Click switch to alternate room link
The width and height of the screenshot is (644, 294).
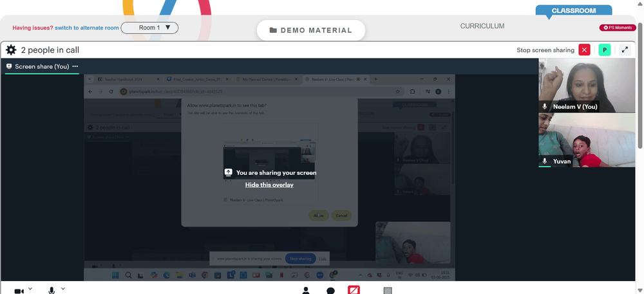(x=87, y=28)
